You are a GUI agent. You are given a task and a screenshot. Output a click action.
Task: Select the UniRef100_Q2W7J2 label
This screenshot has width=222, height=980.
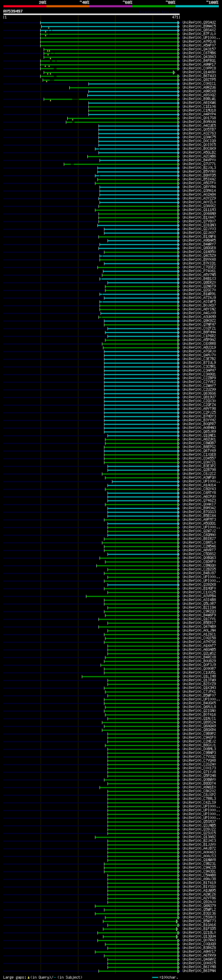pos(199,531)
